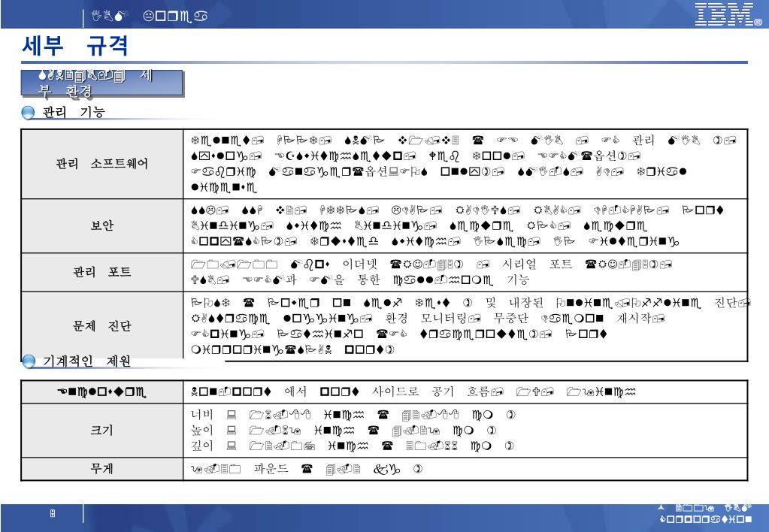Click the blue bullet beside 기계적인 제원
The image size is (769, 532).
(x=29, y=362)
